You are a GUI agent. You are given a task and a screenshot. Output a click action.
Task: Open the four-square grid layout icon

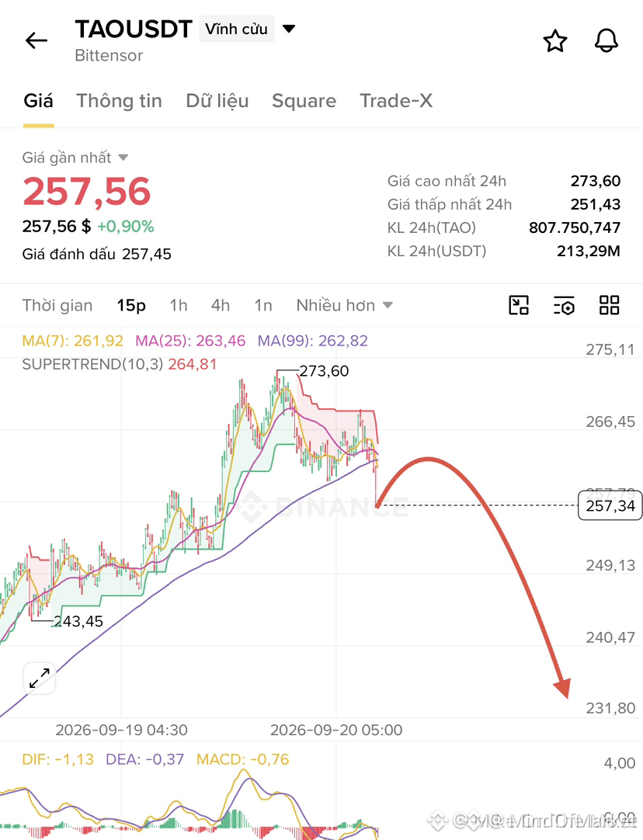pyautogui.click(x=610, y=305)
